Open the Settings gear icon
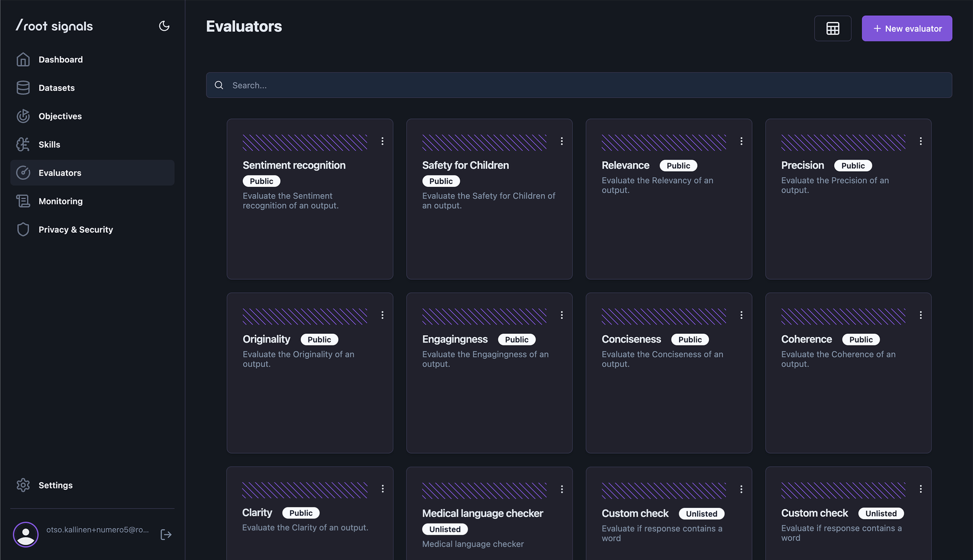This screenshot has height=560, width=973. tap(23, 485)
